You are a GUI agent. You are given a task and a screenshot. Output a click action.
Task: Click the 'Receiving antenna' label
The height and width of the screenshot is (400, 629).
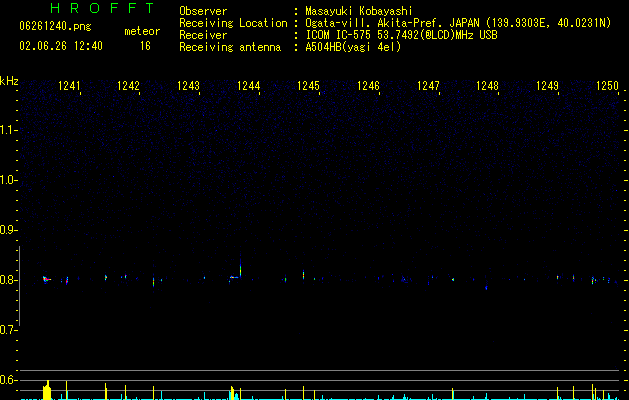coord(230,47)
